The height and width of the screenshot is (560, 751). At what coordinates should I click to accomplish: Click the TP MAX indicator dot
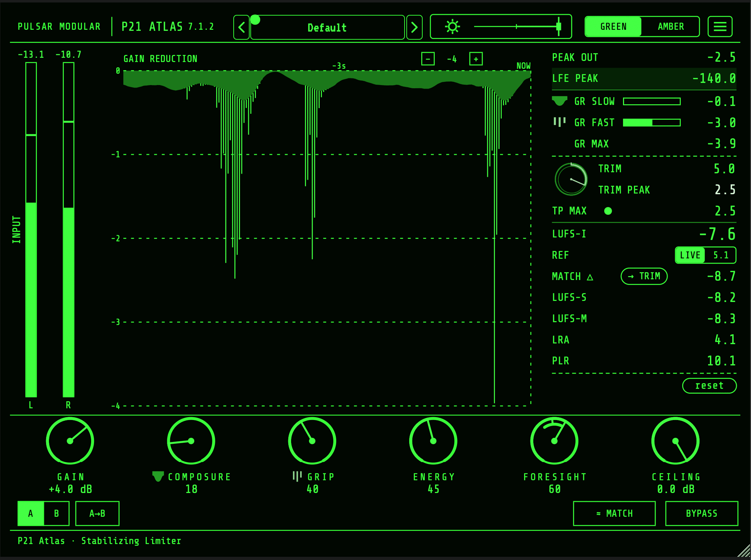pos(608,211)
